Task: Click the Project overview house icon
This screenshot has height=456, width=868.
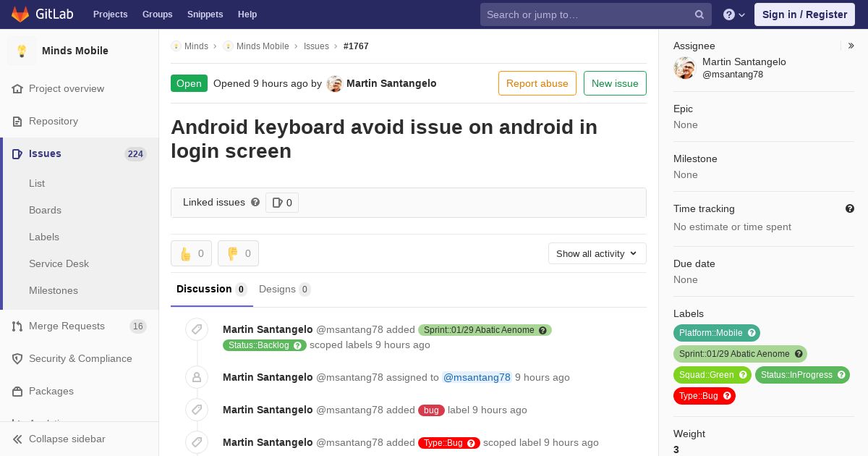Action: [17, 89]
